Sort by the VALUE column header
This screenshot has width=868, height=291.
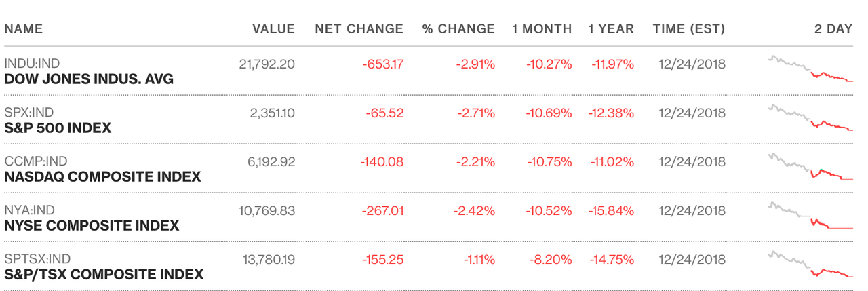273,29
